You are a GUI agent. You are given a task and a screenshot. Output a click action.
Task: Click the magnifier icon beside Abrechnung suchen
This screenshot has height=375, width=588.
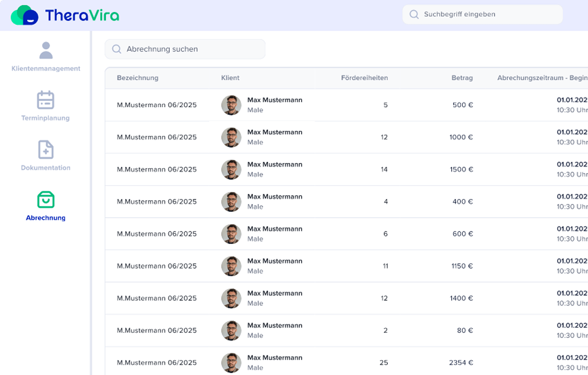(117, 49)
